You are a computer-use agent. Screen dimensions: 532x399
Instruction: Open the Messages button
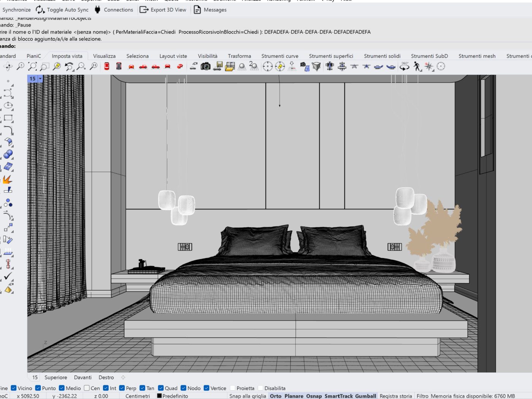click(210, 9)
